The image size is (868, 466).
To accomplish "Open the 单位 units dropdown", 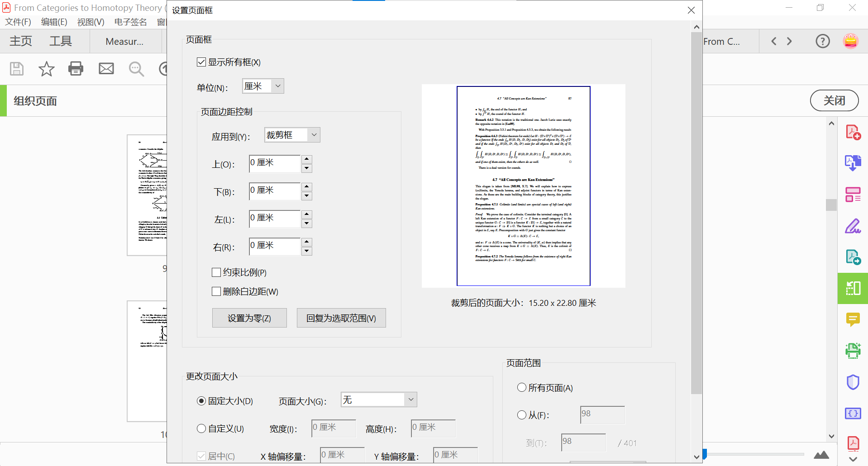I will point(277,86).
